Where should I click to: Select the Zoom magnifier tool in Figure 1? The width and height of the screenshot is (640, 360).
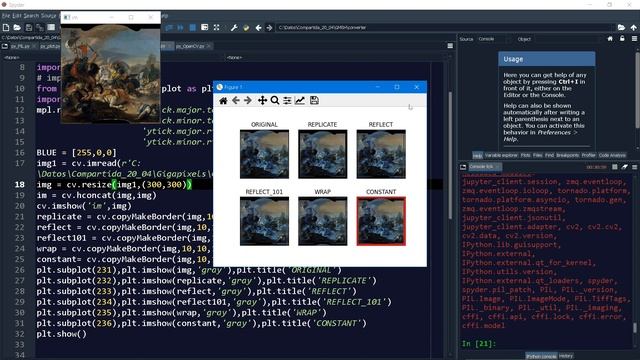(275, 100)
